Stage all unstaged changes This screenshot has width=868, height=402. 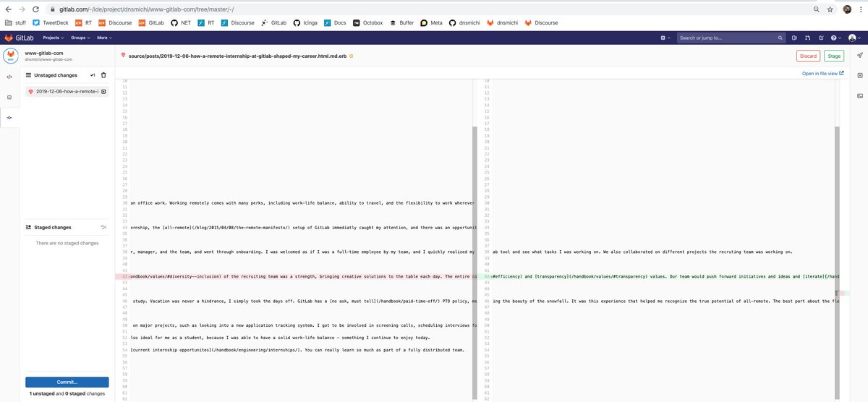coord(93,75)
